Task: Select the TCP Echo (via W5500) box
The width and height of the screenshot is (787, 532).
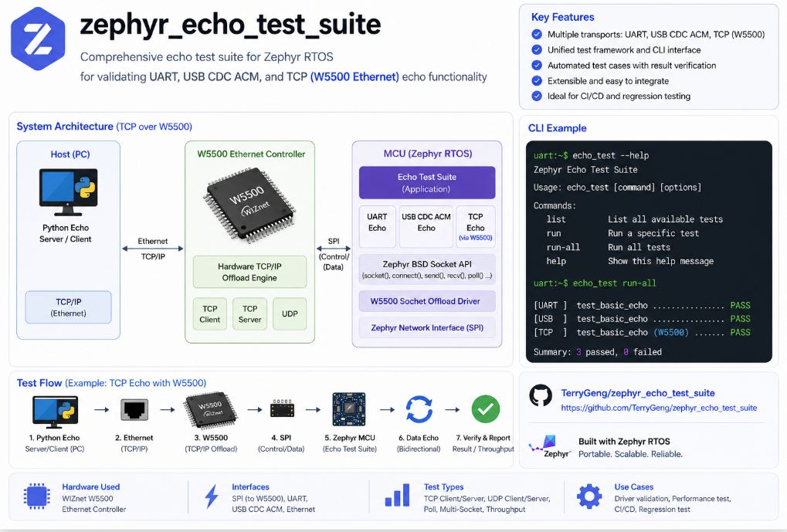Action: (x=475, y=226)
